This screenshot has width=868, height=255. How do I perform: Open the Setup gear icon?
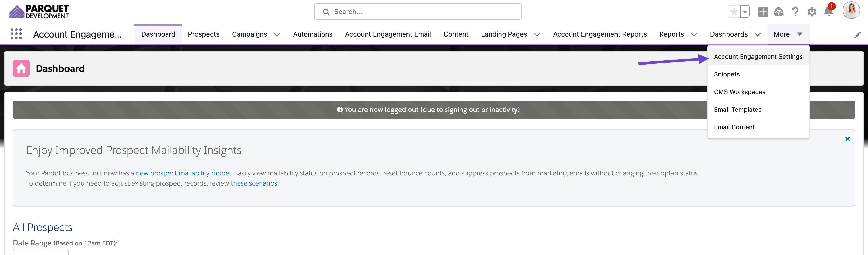click(x=812, y=12)
